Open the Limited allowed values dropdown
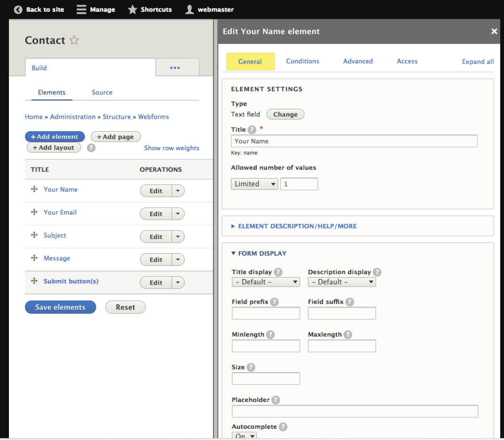The image size is (504, 440). (x=254, y=184)
